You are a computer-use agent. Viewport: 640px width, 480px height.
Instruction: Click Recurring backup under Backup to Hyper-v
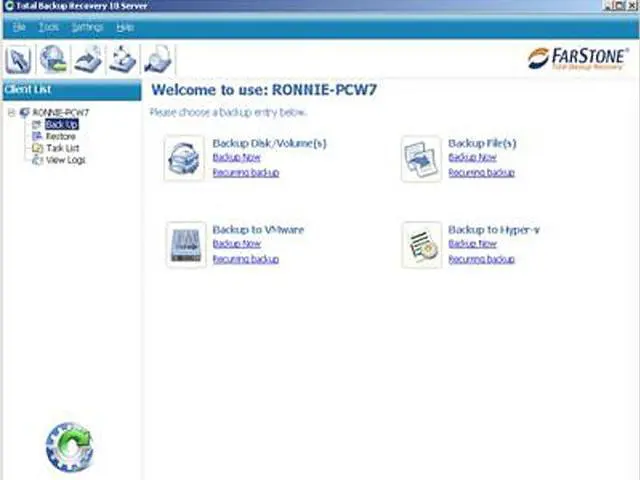click(481, 259)
